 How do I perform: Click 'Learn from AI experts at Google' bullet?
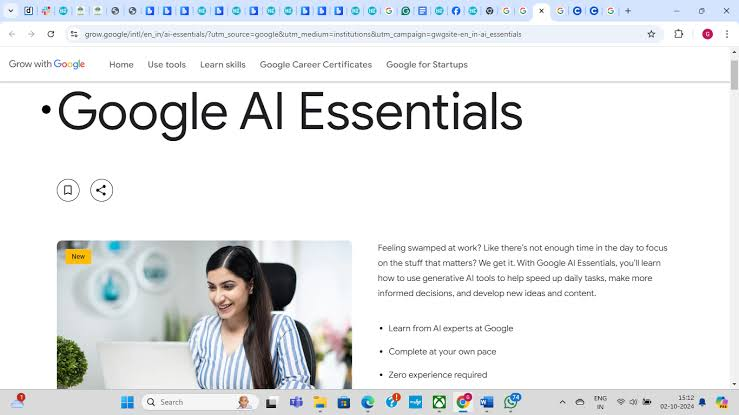click(451, 328)
